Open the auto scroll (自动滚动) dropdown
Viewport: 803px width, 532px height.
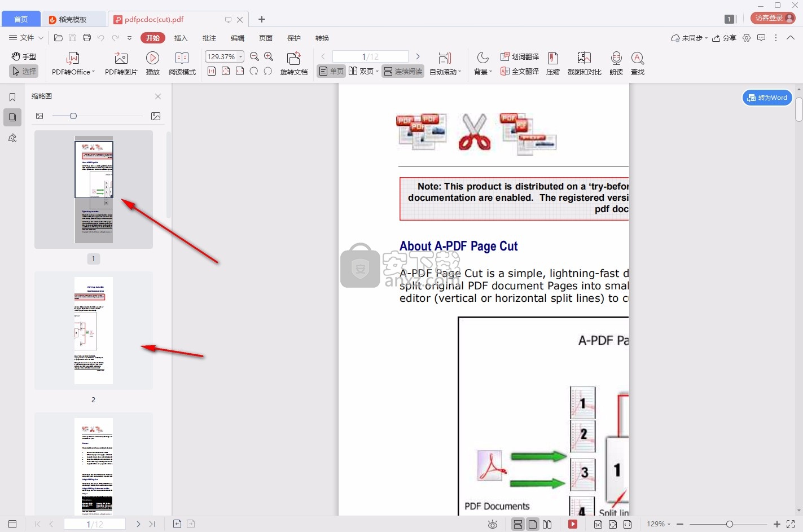click(445, 64)
